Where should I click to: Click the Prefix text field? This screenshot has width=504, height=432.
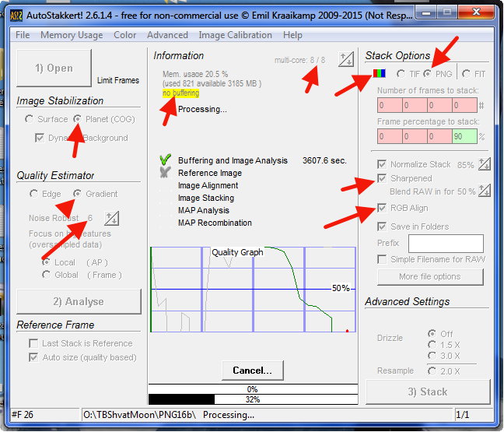click(x=446, y=243)
